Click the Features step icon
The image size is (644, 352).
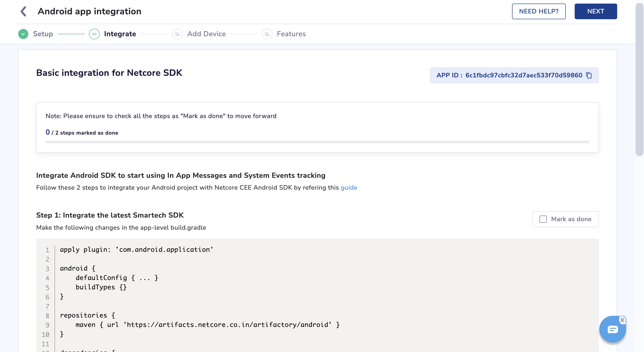tap(267, 34)
